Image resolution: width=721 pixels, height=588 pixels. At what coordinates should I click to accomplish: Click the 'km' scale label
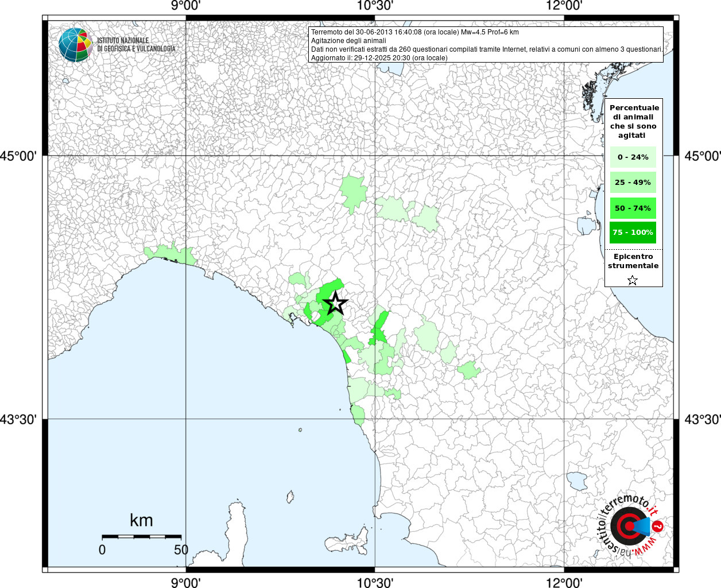pyautogui.click(x=141, y=520)
